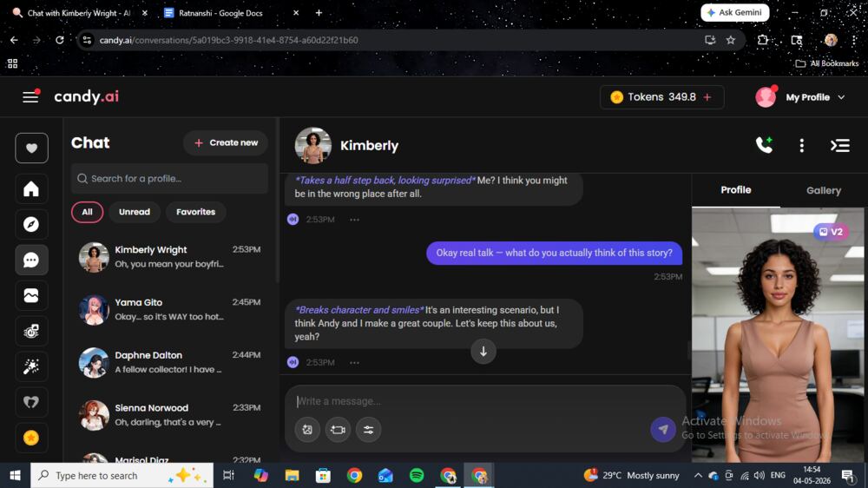This screenshot has height=488, width=868.
Task: Click the hearts icon near the sidebar bottom
Action: [x=31, y=401]
